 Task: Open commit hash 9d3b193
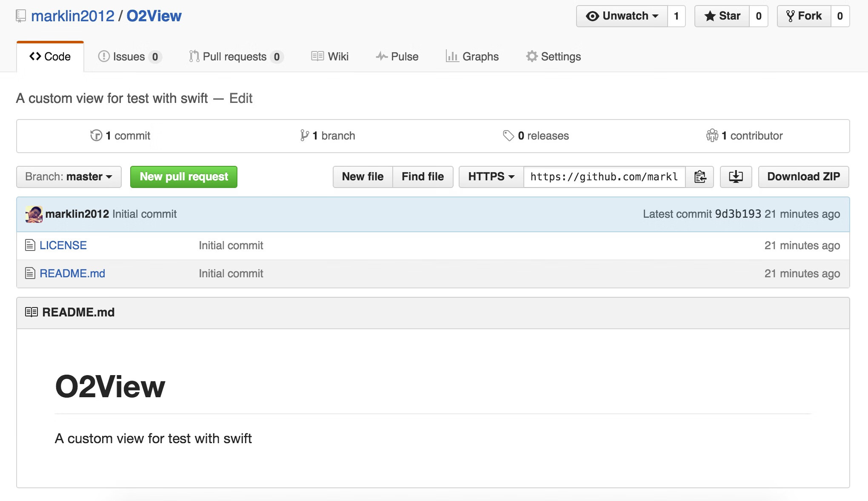tap(738, 214)
